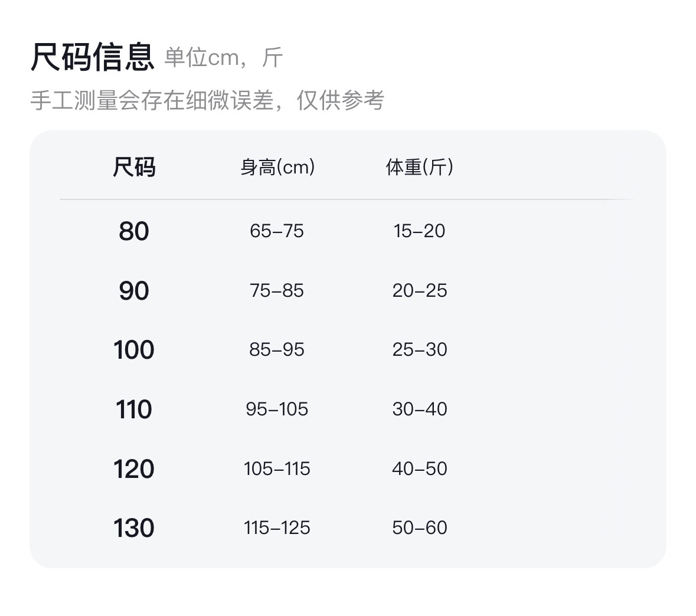This screenshot has width=696, height=616.
Task: Click the 体重(斤) column header
Action: pos(419,167)
